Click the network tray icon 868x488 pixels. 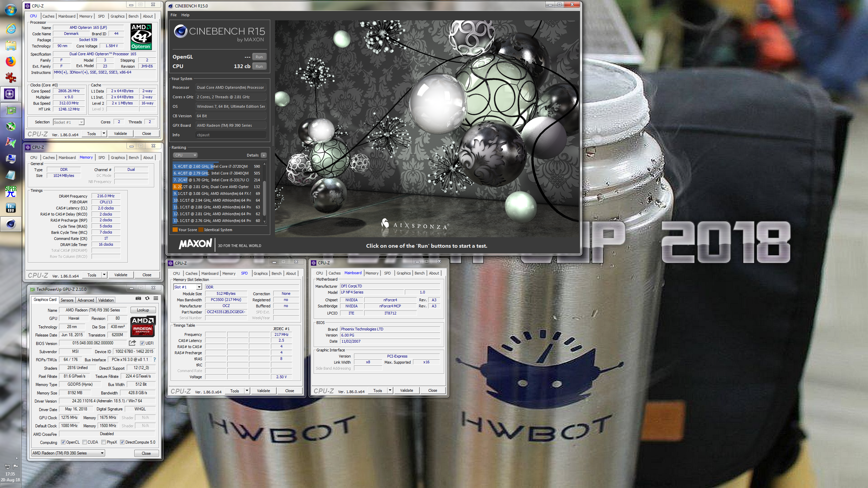pyautogui.click(x=7, y=466)
